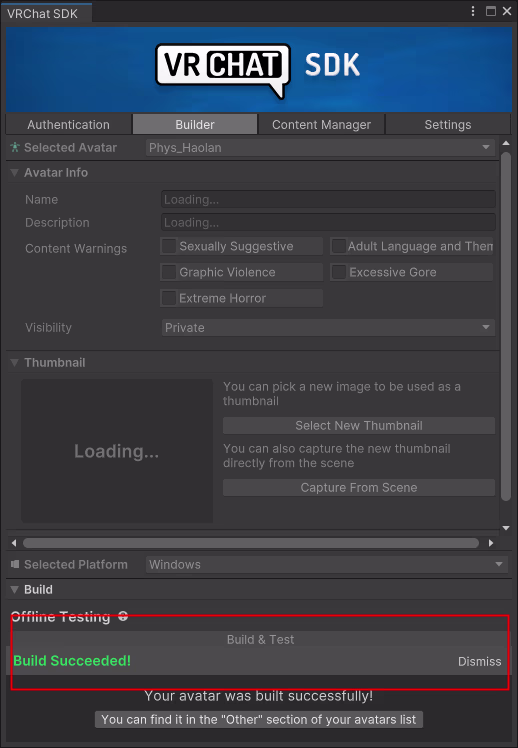The width and height of the screenshot is (518, 748).
Task: Open the Selected Avatar dropdown Phys_Haolan
Action: pyautogui.click(x=320, y=147)
